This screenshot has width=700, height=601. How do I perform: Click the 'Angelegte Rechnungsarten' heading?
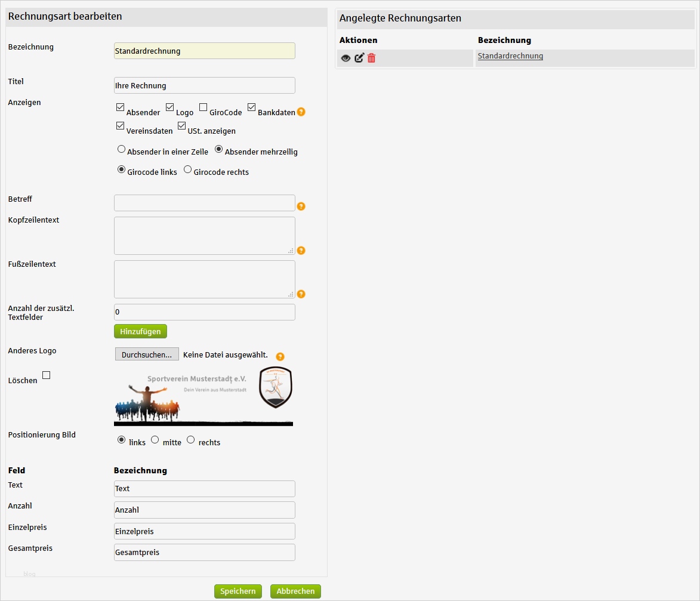tap(400, 19)
